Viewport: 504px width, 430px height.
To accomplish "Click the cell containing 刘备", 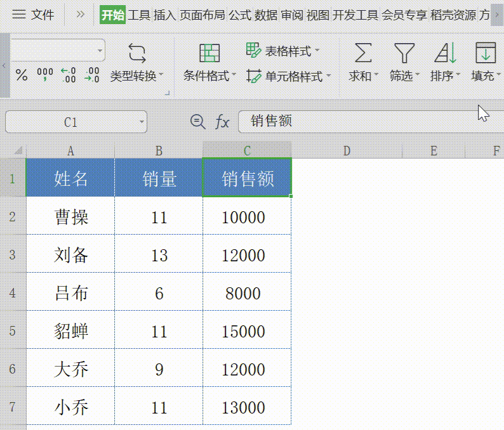I will [x=70, y=254].
